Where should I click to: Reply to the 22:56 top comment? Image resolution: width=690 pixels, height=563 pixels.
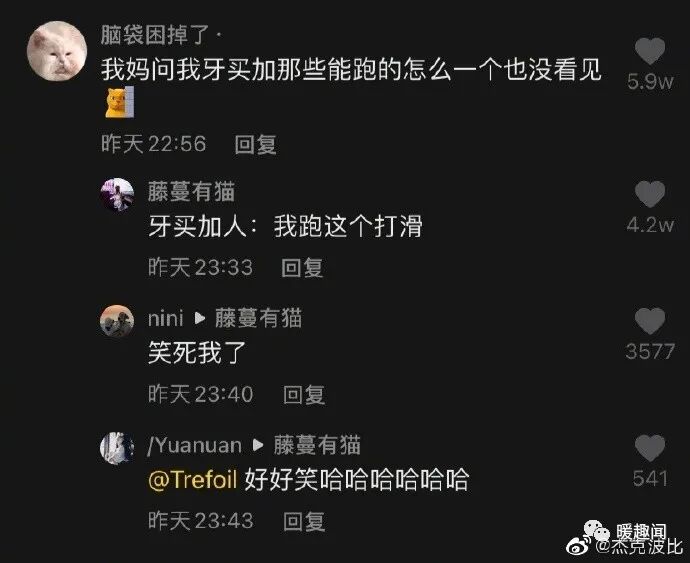(255, 144)
